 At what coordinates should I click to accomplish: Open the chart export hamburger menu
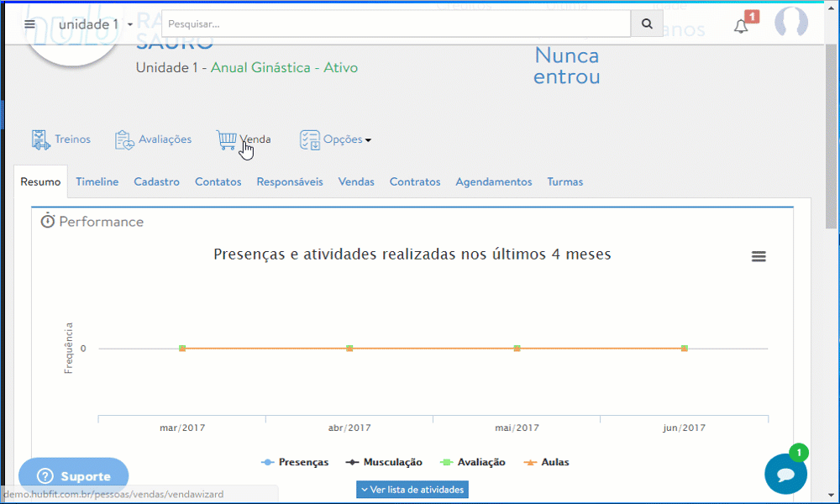pyautogui.click(x=759, y=256)
